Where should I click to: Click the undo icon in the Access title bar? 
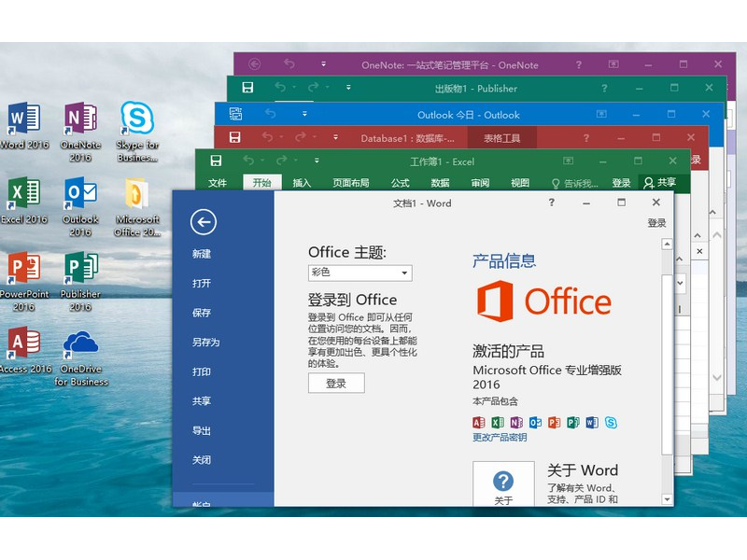tap(267, 137)
